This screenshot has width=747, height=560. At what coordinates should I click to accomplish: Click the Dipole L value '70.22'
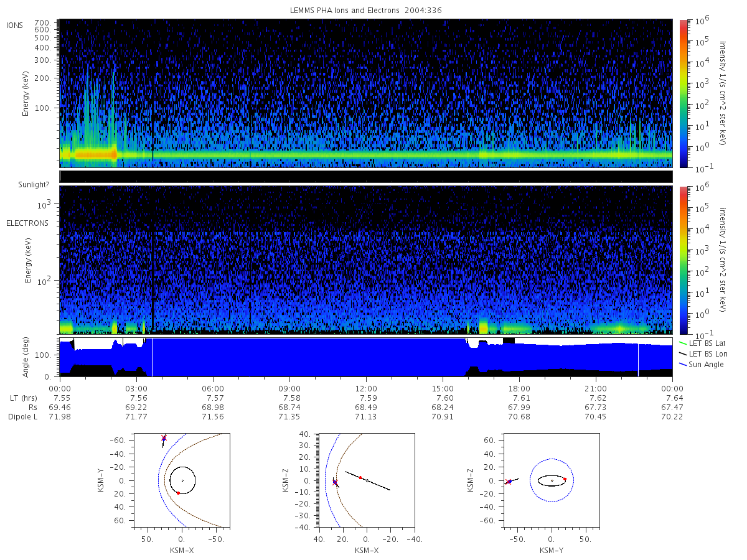click(x=672, y=417)
